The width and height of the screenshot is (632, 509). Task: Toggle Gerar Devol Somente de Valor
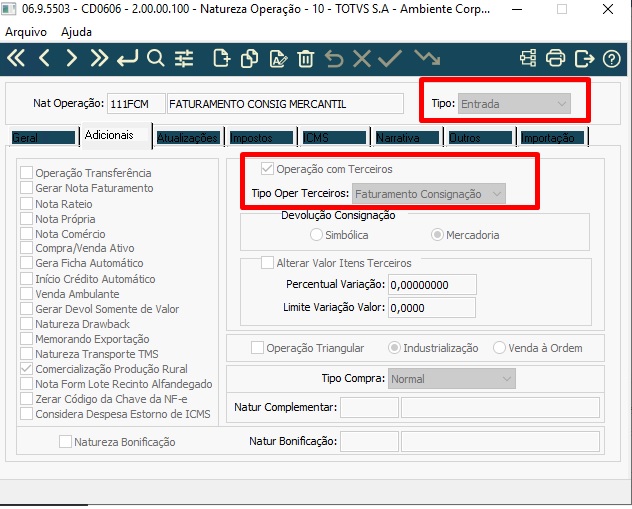[x=27, y=308]
